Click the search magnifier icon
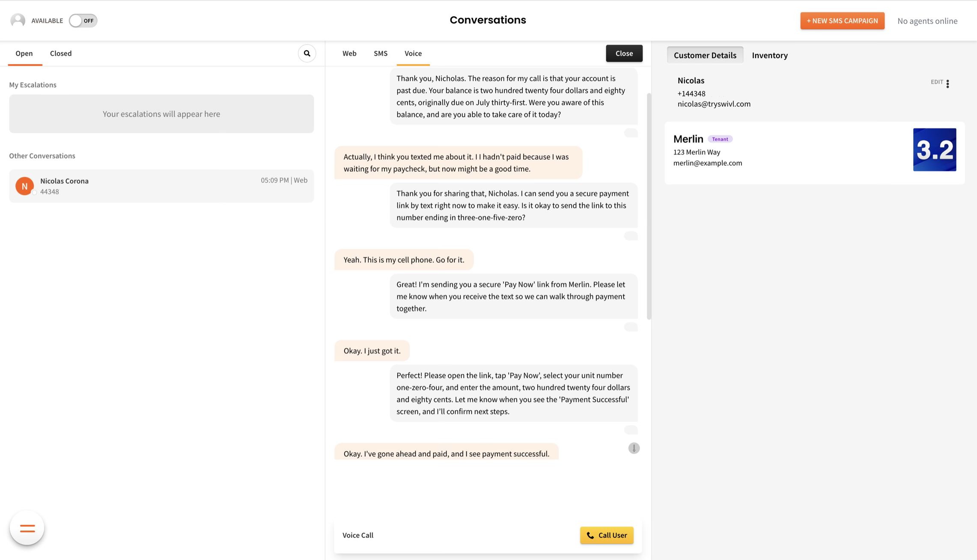This screenshot has width=977, height=560. point(307,54)
